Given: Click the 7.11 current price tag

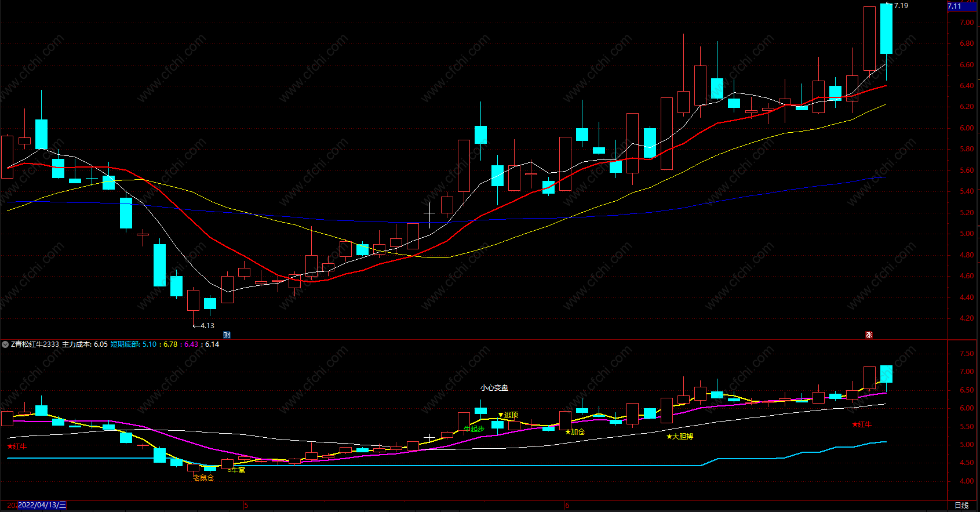Looking at the screenshot, I should click(962, 6).
